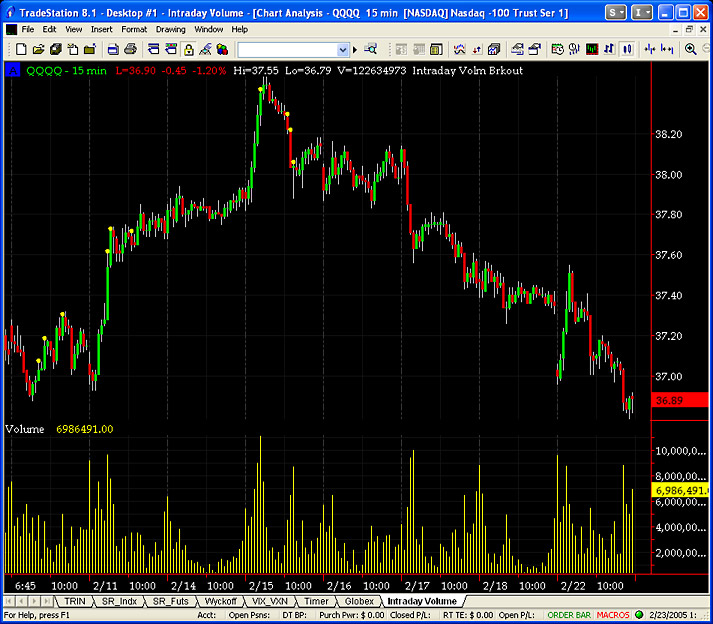Click the page-with-arrow workspace icon
Image resolution: width=713 pixels, height=624 pixels.
pyautogui.click(x=73, y=49)
